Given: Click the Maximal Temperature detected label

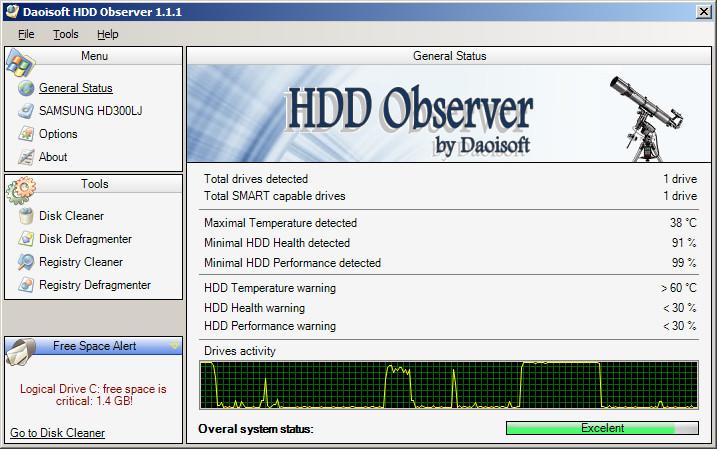Looking at the screenshot, I should click(280, 223).
